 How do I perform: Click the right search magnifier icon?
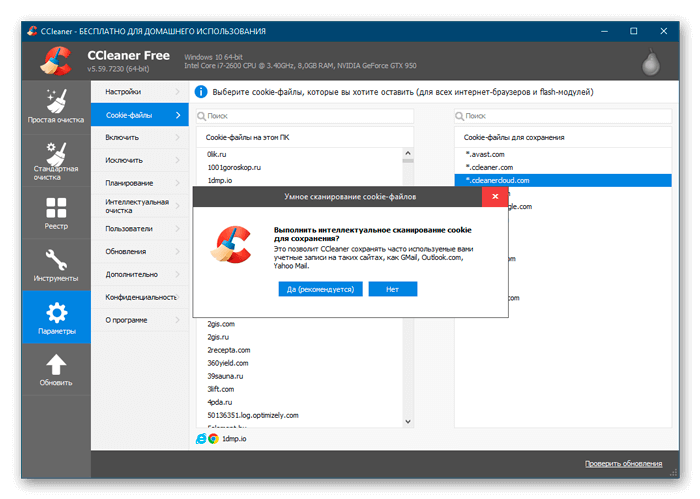tap(459, 116)
